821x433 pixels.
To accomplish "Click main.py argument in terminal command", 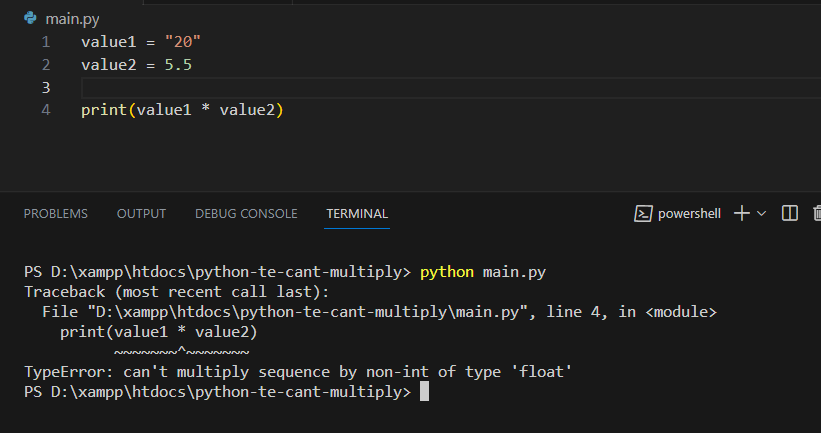I will [x=514, y=272].
